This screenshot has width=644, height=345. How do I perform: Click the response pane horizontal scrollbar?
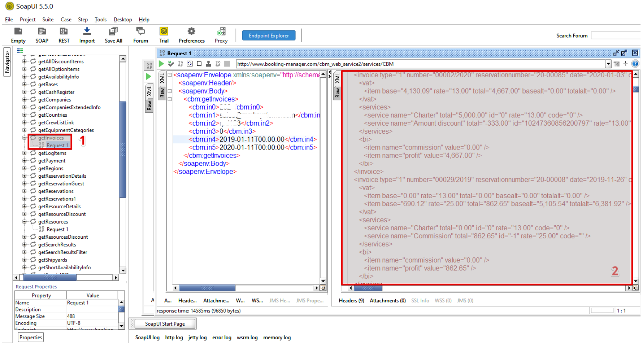tap(490, 288)
